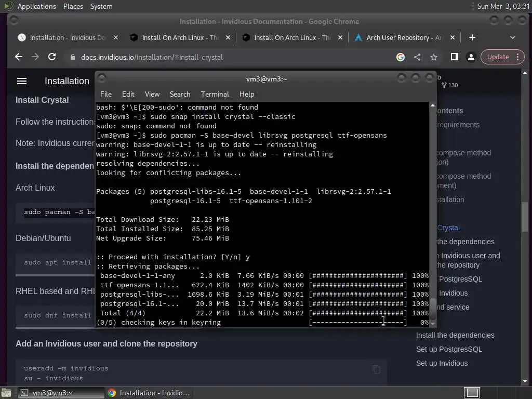Click the 'Add an Invidious user' heading
The image size is (532, 399).
coord(106,344)
